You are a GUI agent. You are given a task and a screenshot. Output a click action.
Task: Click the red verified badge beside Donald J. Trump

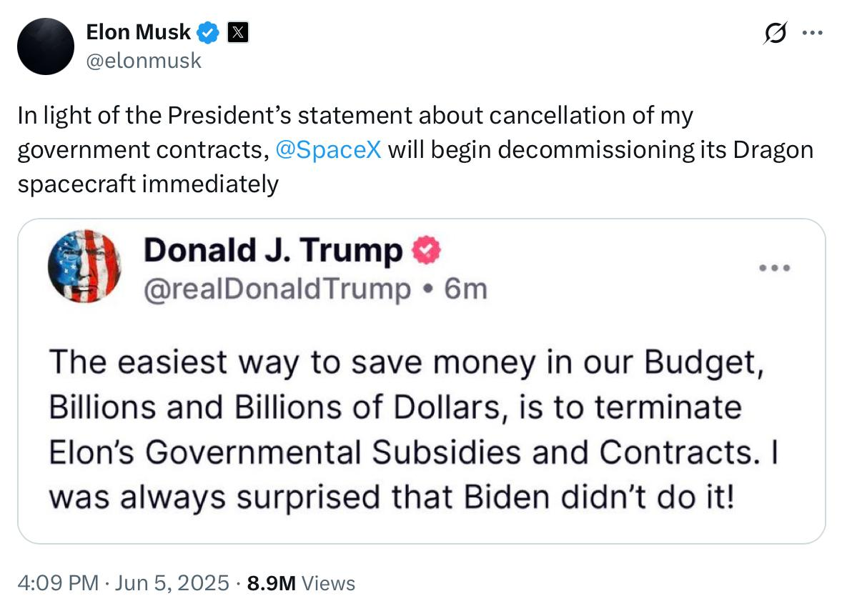coord(426,250)
